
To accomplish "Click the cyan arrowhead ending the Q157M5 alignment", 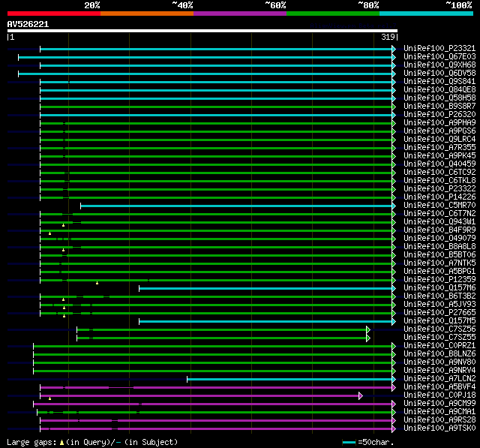I will pyautogui.click(x=393, y=321).
